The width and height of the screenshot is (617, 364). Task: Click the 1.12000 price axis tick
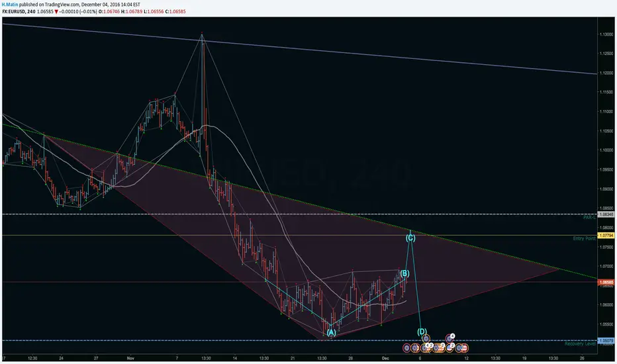coord(606,73)
